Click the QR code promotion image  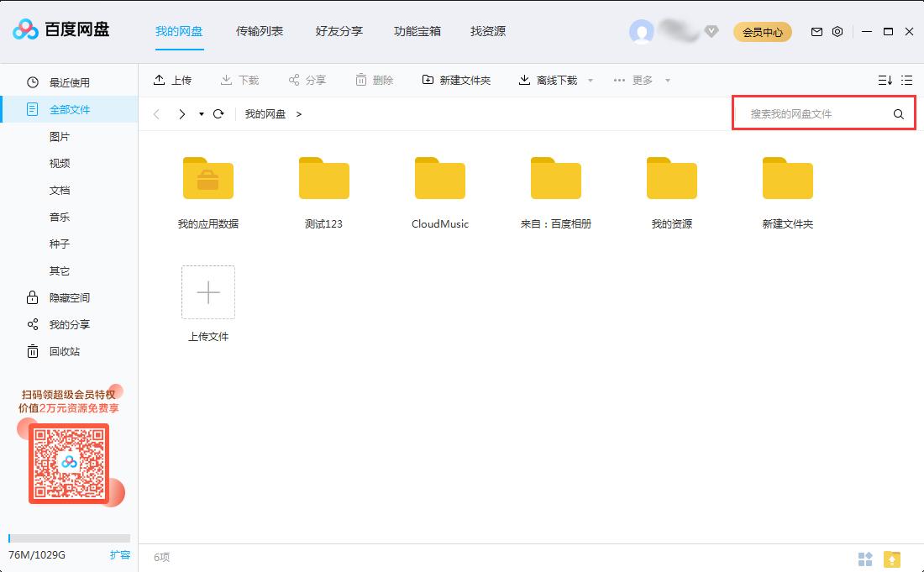click(x=69, y=464)
